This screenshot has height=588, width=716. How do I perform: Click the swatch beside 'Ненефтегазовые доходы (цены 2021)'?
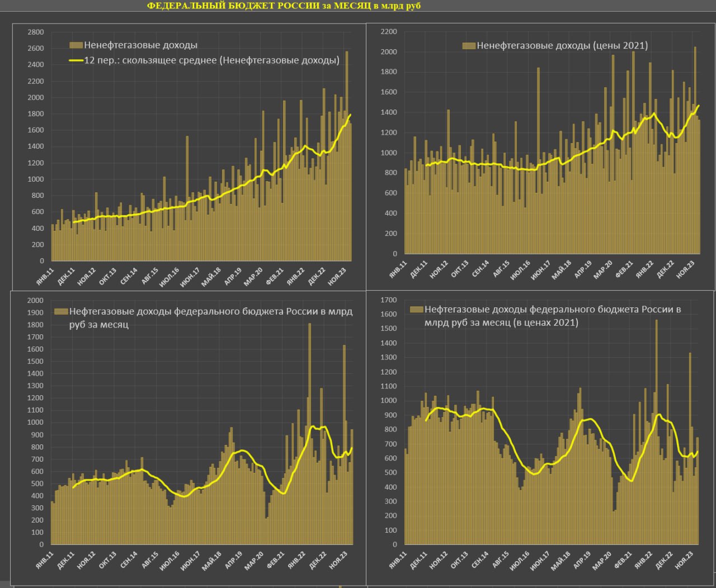(469, 46)
